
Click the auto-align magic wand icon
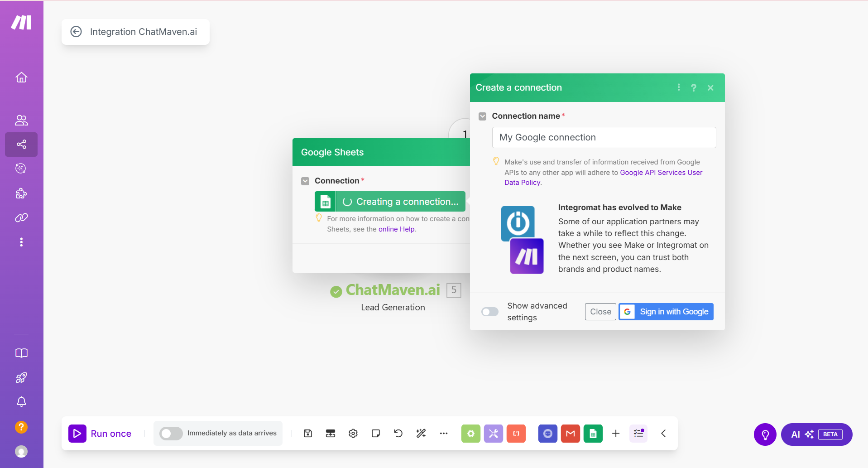pos(421,434)
